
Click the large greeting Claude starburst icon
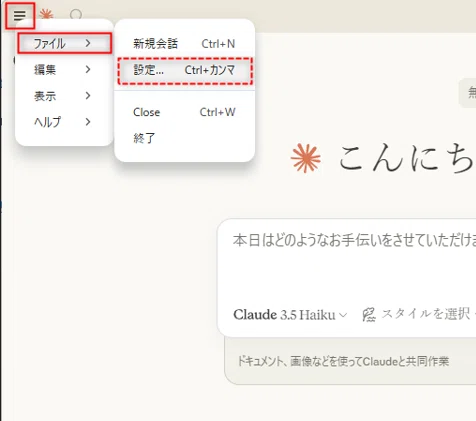(306, 158)
